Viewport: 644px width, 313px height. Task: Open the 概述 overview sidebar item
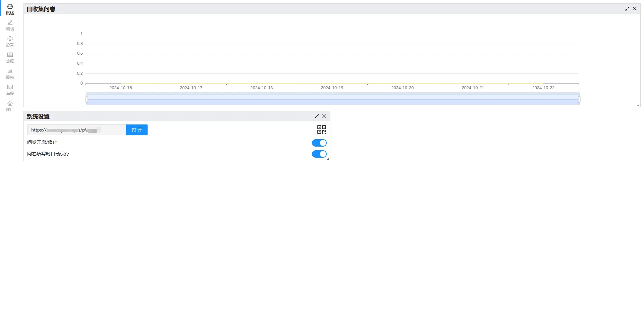point(10,9)
